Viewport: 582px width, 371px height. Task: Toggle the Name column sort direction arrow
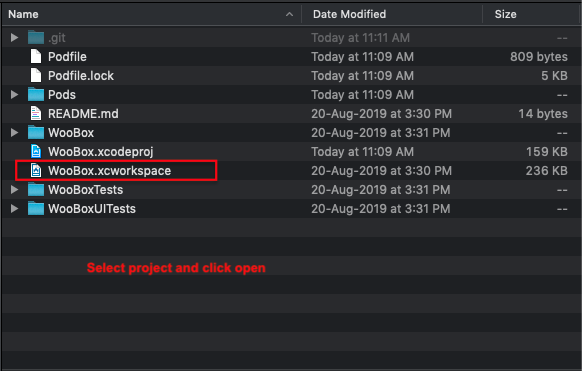pyautogui.click(x=290, y=14)
